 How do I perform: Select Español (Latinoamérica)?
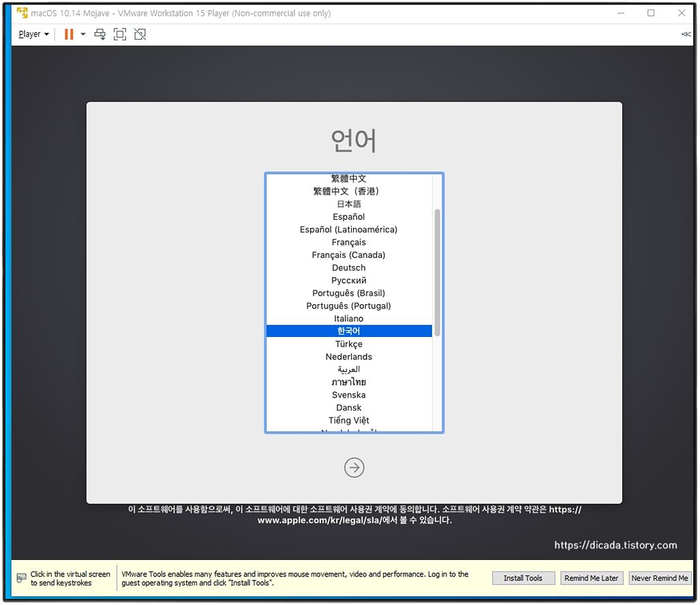[349, 229]
